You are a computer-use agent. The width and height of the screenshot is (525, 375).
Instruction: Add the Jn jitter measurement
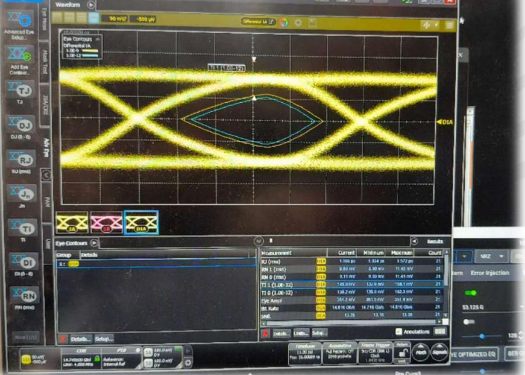click(x=22, y=193)
